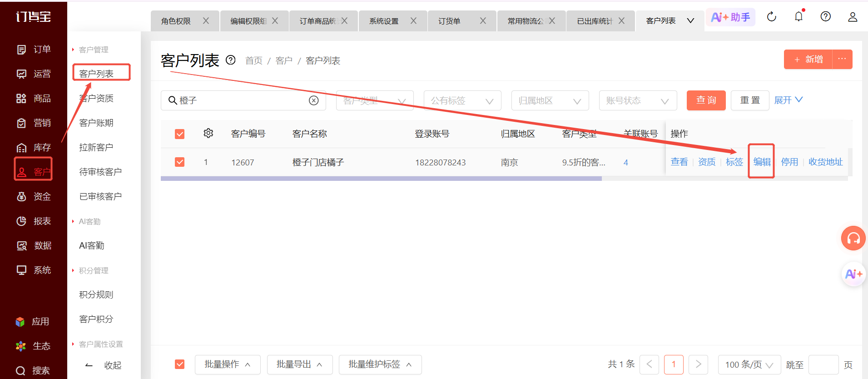Viewport: 868px width, 379px height.
Task: Open the 数据 sidebar module
Action: pos(33,245)
